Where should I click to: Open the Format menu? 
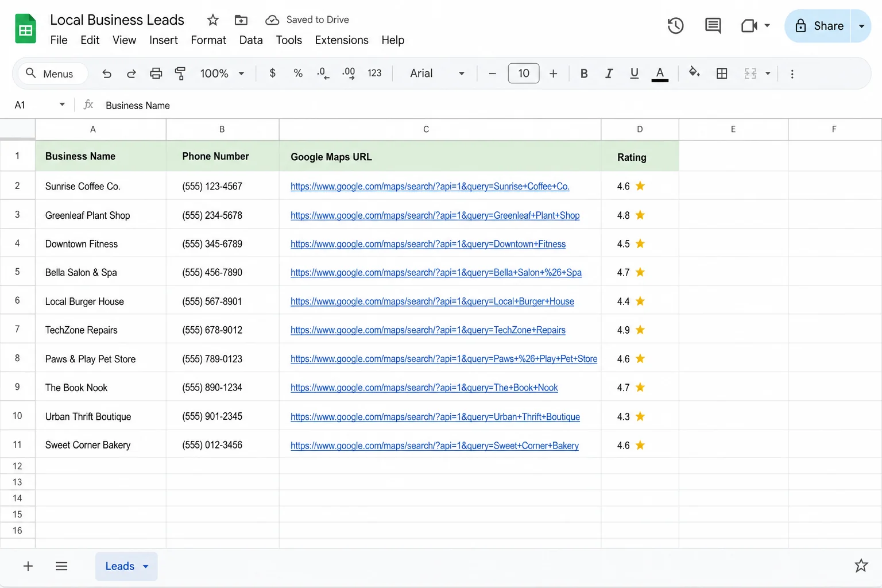[208, 40]
